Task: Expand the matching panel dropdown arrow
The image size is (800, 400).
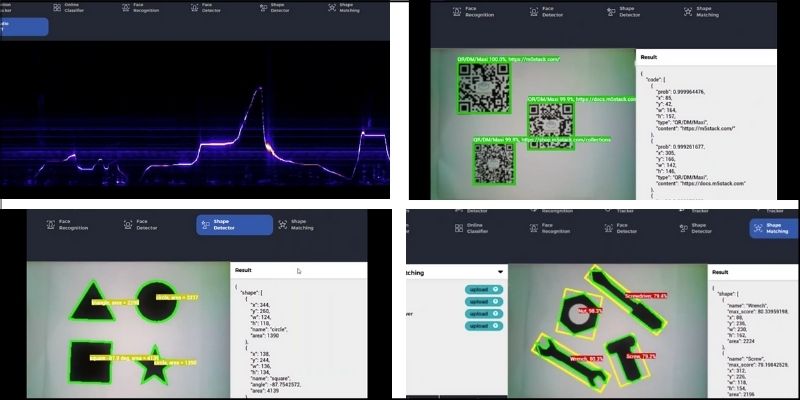Action: coord(501,272)
